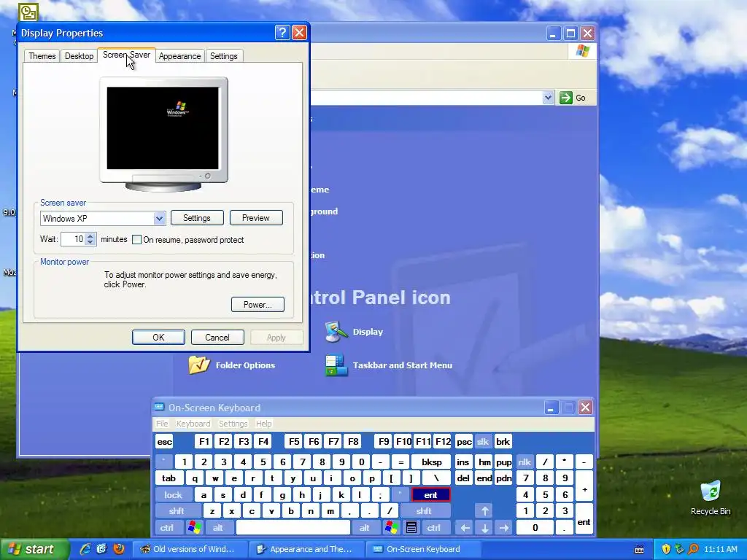The width and height of the screenshot is (747, 560).
Task: Toggle the lock key on the on-screen keyboard
Action: click(x=174, y=495)
